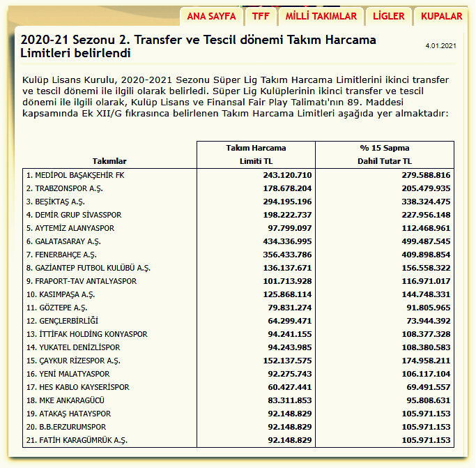Select the KUPALAR tab
This screenshot has width=476, height=468.
[x=441, y=16]
